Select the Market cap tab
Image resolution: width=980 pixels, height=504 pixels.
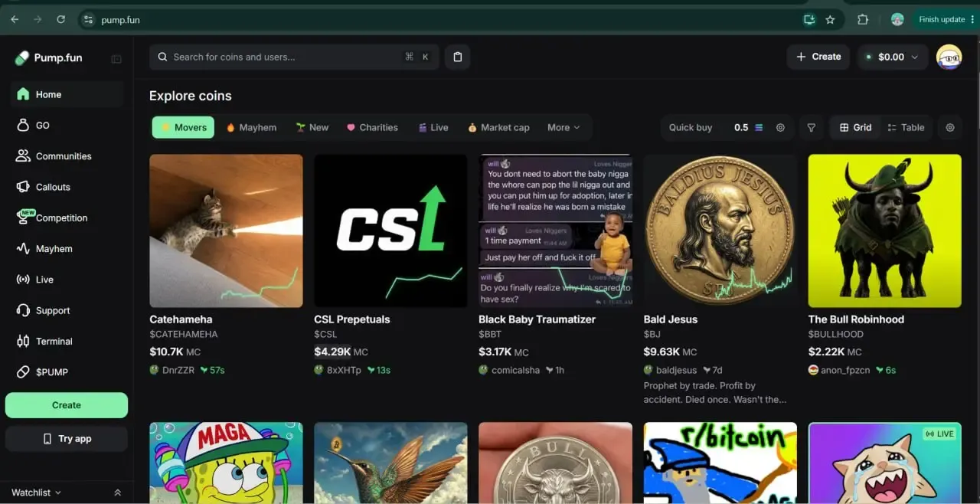click(x=498, y=127)
